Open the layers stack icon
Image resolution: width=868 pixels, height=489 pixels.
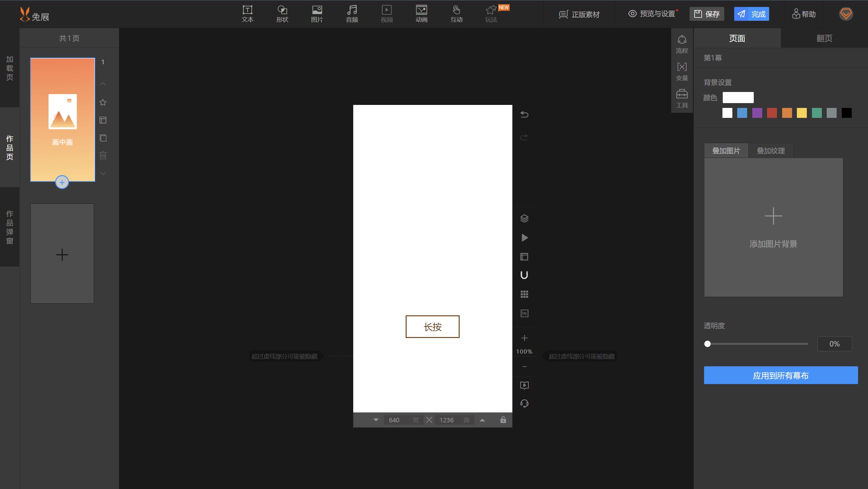click(524, 218)
